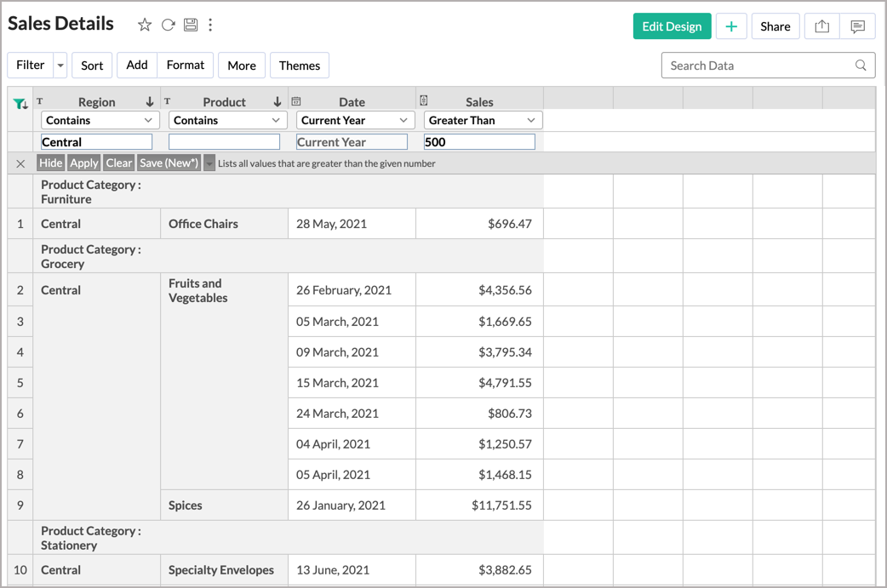
Task: Select the 26 February, 2021 date cell
Action: tap(352, 290)
